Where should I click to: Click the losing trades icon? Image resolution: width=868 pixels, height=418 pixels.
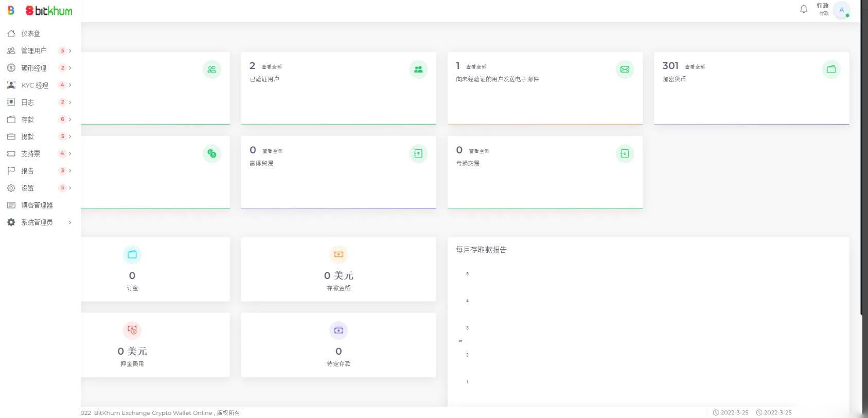pos(625,153)
